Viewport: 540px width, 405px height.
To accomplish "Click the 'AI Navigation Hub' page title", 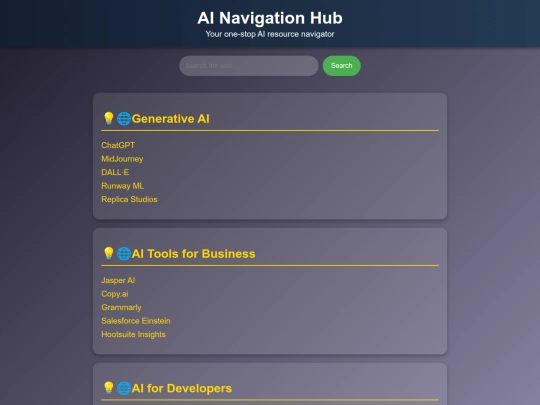I will (x=270, y=18).
